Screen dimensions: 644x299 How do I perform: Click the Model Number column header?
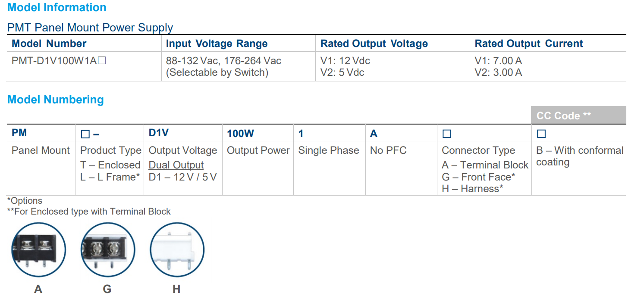click(x=49, y=44)
